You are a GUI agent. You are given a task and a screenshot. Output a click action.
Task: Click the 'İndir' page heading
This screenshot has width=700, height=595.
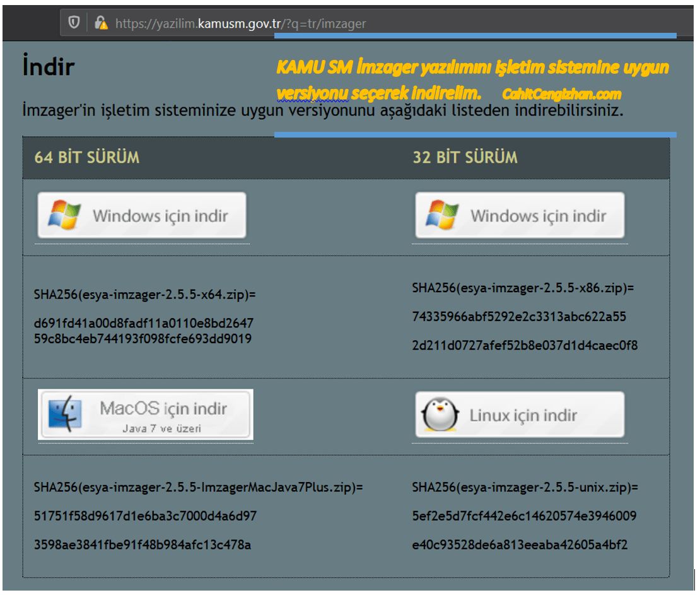pos(48,68)
